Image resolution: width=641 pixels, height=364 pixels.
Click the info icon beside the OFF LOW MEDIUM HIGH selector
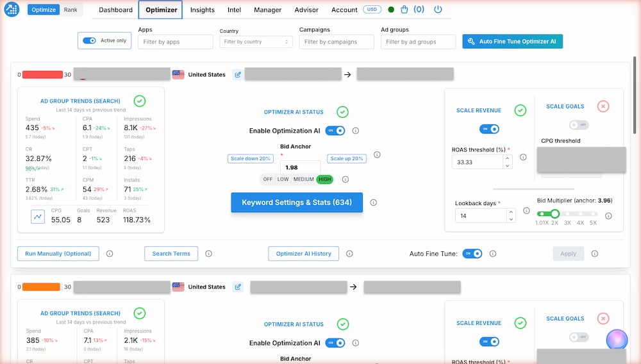345,179
